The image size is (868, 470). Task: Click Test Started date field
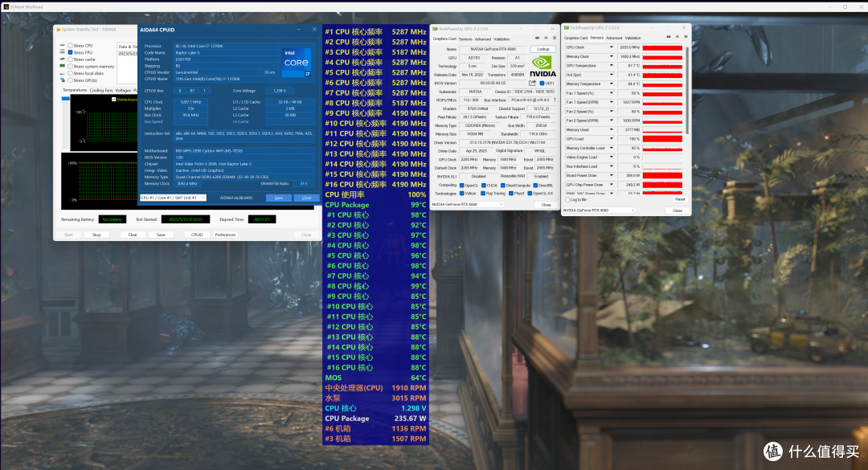186,219
